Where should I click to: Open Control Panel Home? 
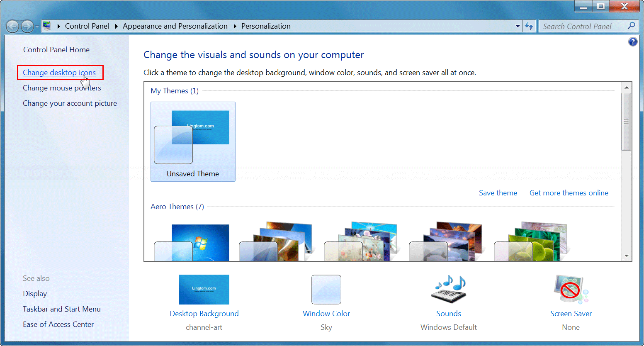[x=56, y=49]
